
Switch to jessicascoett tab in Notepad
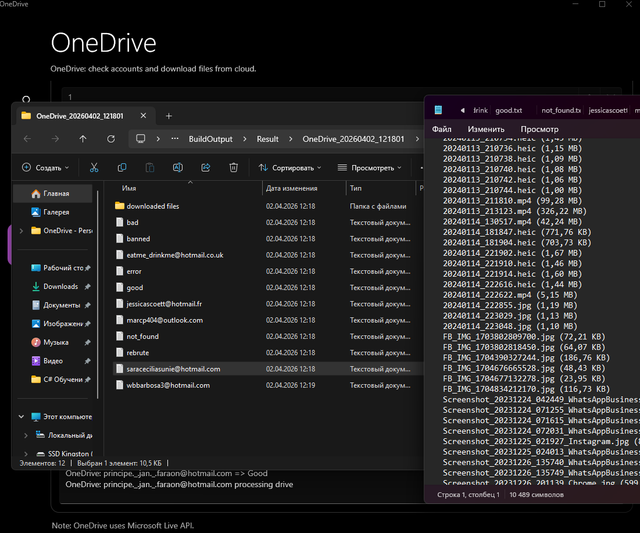608,110
